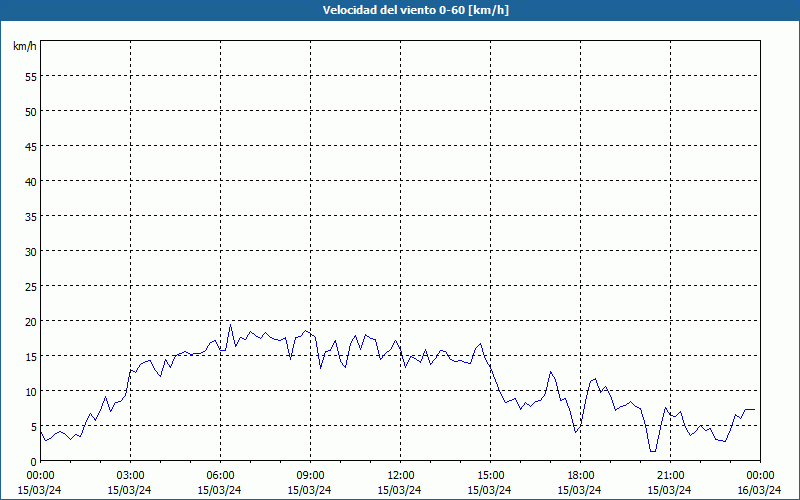Viewport: 800px width, 500px height.
Task: Select the 15:00 time label on the x-axis
Action: (x=490, y=475)
